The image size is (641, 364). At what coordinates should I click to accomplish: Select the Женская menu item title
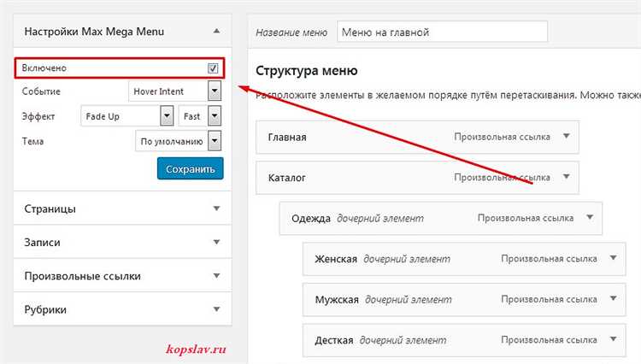[336, 259]
